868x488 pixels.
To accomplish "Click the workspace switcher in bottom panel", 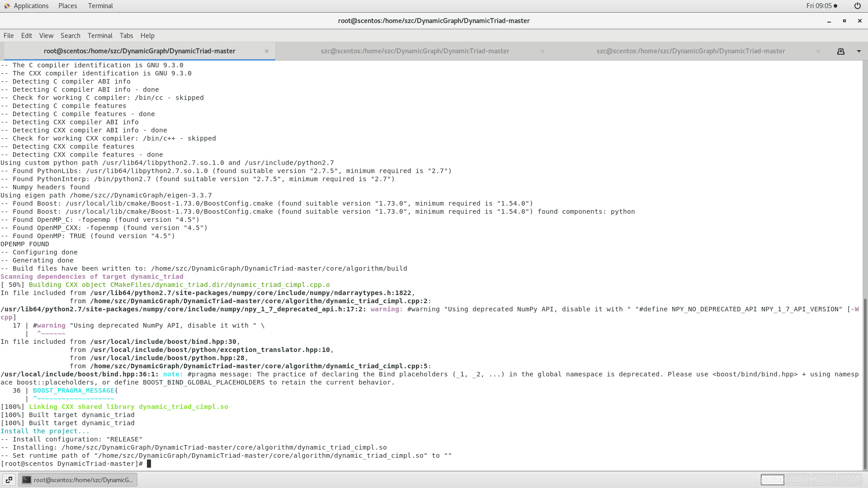I will tap(772, 480).
